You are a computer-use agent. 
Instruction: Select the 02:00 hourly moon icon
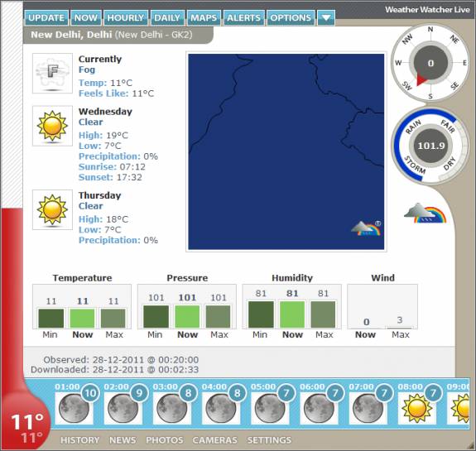coord(123,408)
